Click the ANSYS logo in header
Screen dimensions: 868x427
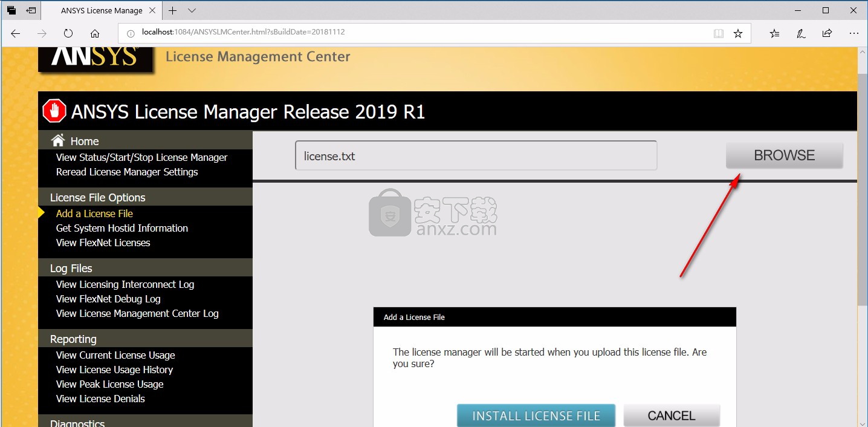[95, 59]
